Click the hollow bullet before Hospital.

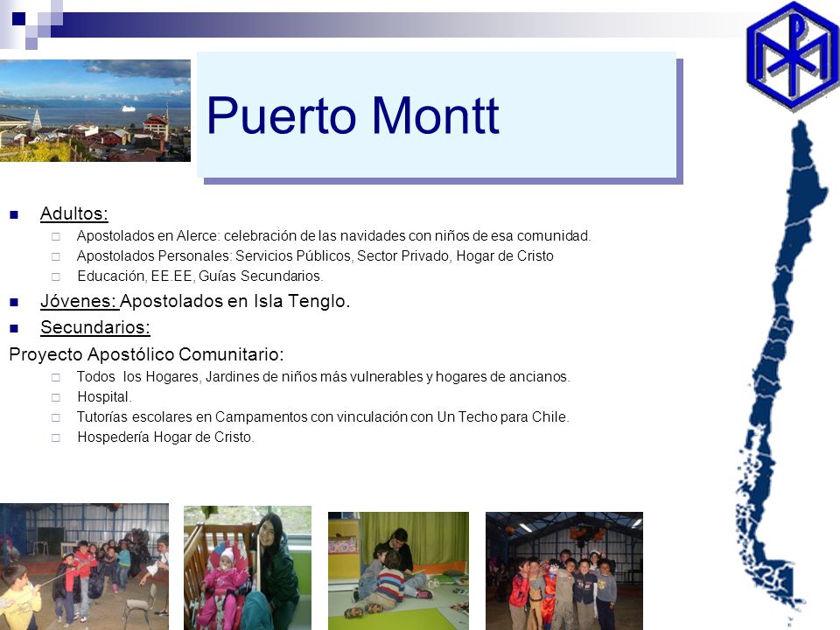56,397
